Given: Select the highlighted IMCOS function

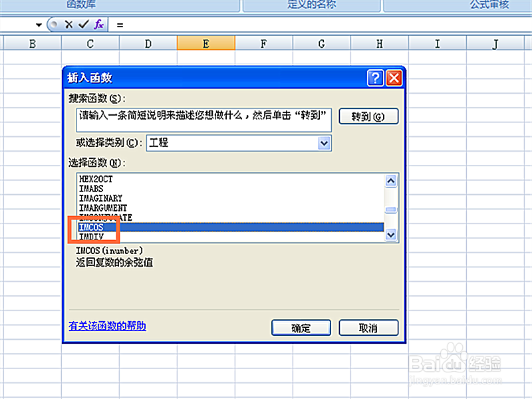Looking at the screenshot, I should pos(231,227).
